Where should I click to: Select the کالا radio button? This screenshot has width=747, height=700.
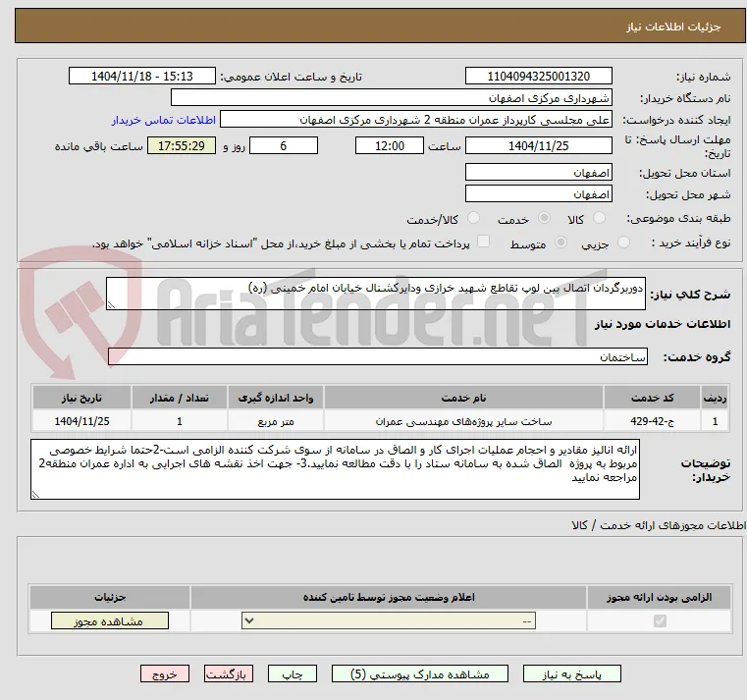point(599,218)
